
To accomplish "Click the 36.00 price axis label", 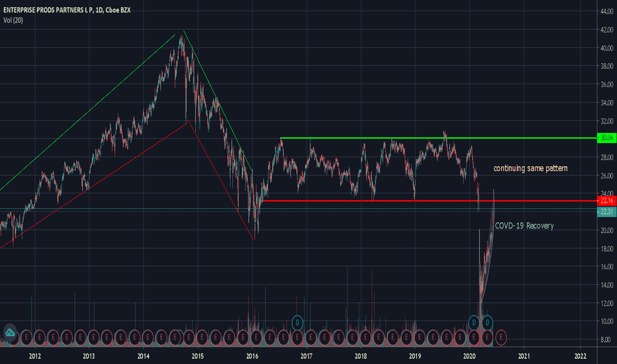I will click(607, 84).
